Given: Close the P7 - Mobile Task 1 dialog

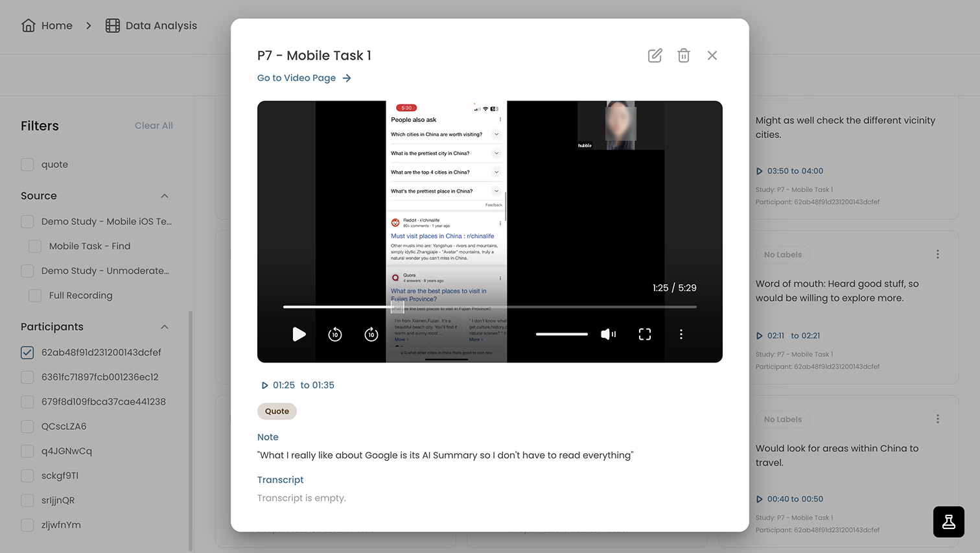Looking at the screenshot, I should tap(712, 56).
